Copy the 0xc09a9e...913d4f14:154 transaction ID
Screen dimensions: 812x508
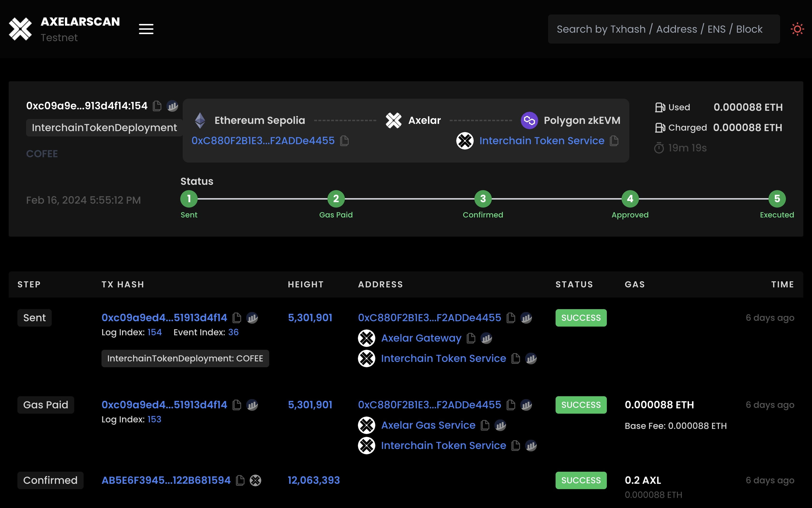point(157,106)
